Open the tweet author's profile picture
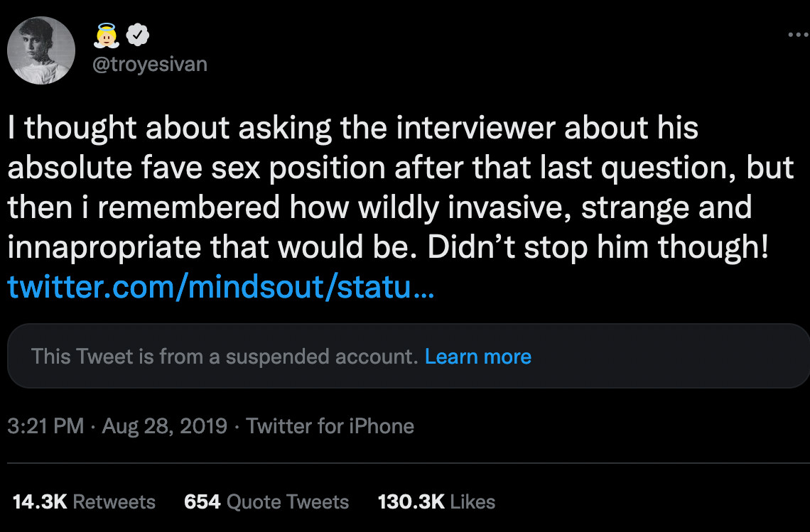This screenshot has height=532, width=810. pos(40,50)
